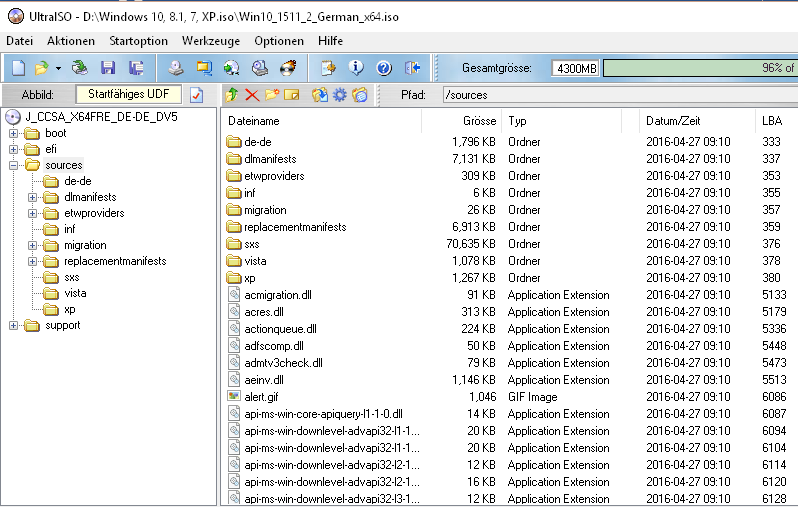Image resolution: width=798 pixels, height=507 pixels.
Task: Sort by the Typ column header
Action: click(x=562, y=121)
